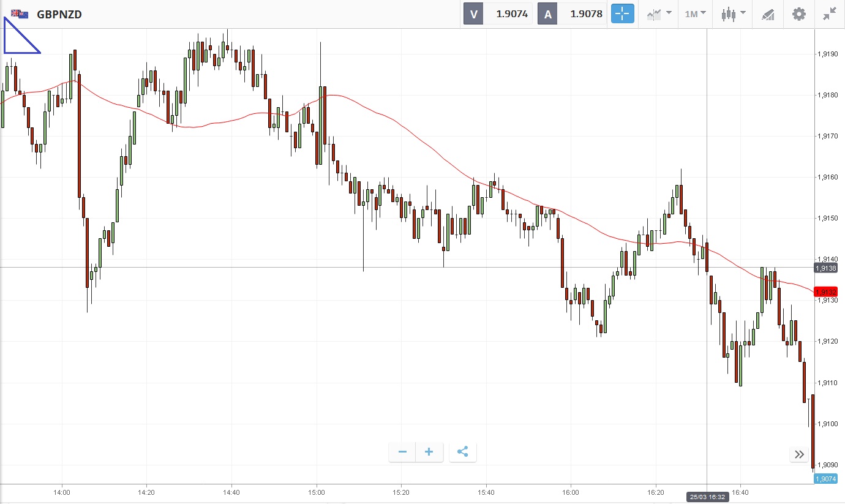
Task: Open the compare instruments dropdown
Action: click(x=659, y=13)
